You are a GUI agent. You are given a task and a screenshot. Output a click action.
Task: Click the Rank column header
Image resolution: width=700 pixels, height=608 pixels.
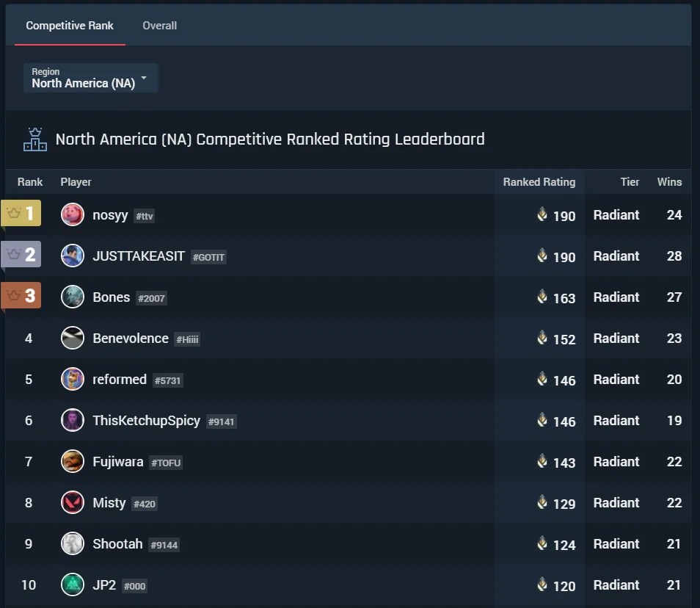tap(30, 182)
